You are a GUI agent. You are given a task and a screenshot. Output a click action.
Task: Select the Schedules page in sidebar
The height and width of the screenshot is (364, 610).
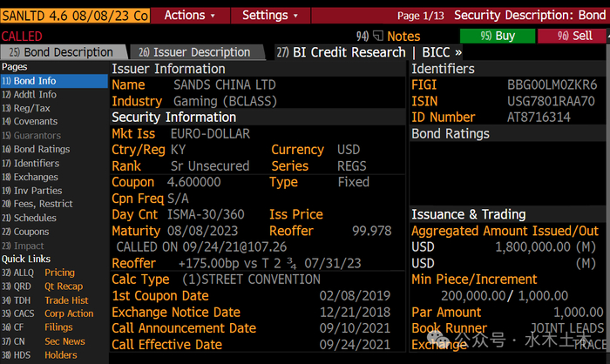(35, 219)
